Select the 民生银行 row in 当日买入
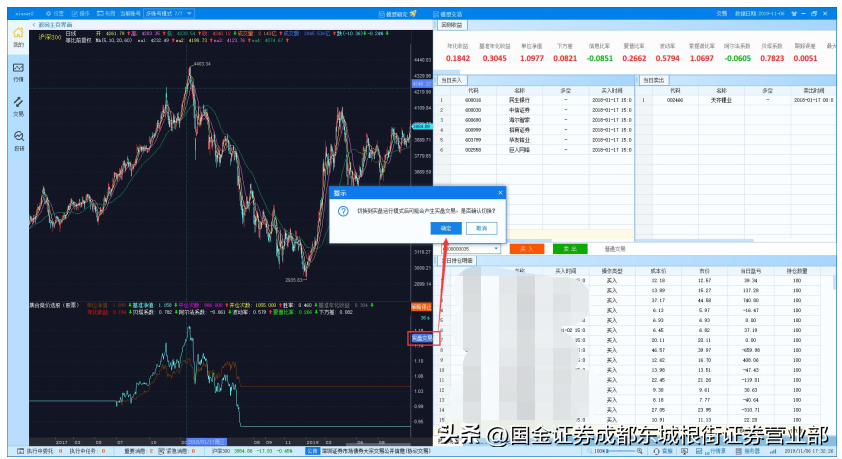 pyautogui.click(x=535, y=100)
